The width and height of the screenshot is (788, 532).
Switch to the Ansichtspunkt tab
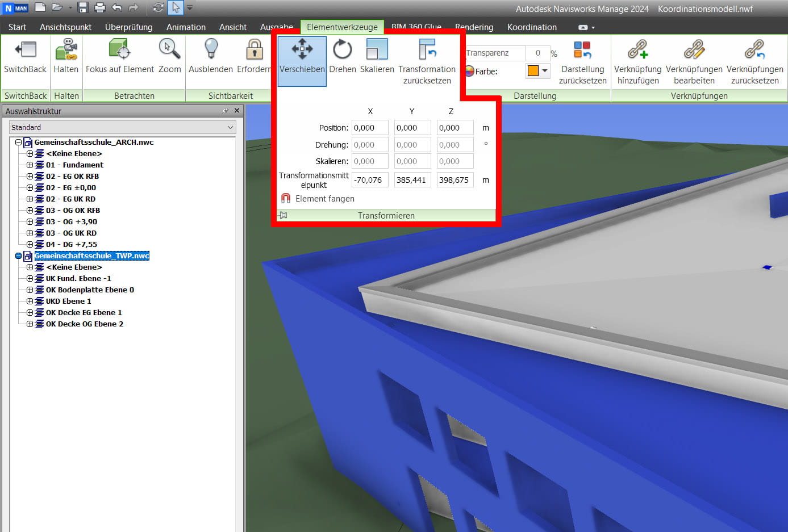pos(65,27)
